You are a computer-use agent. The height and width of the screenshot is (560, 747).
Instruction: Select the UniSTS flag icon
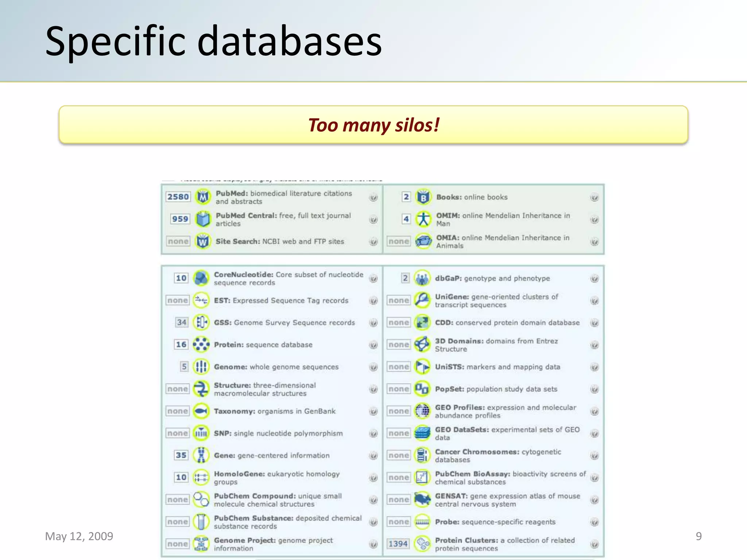pyautogui.click(x=422, y=367)
